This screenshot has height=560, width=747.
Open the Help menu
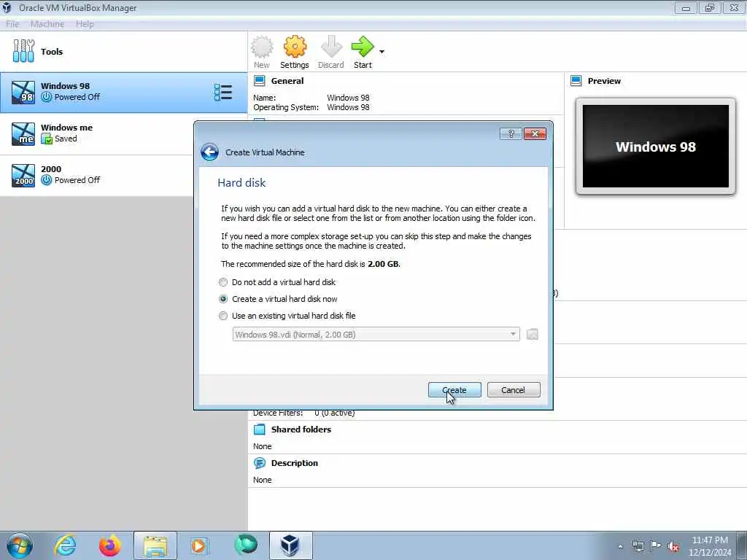85,24
